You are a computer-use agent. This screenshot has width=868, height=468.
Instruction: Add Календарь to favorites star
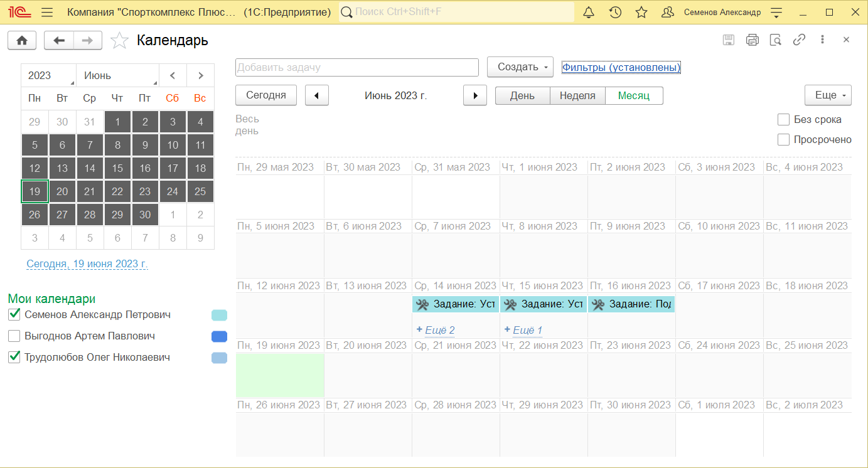[119, 41]
